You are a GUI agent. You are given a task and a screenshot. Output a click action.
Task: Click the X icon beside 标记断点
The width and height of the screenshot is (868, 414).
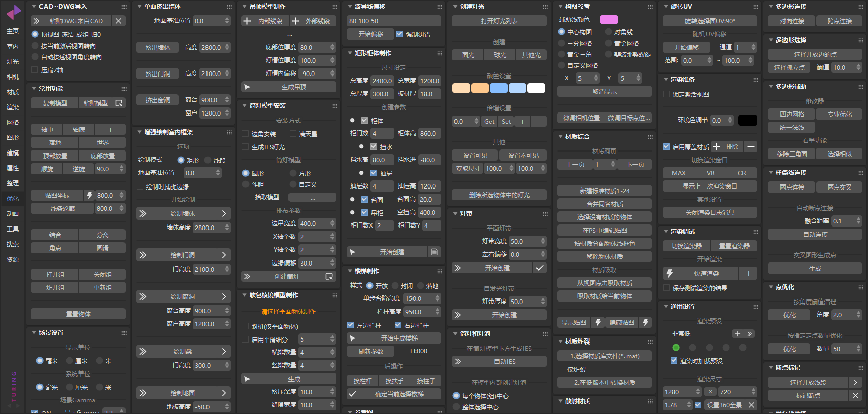coord(855,395)
